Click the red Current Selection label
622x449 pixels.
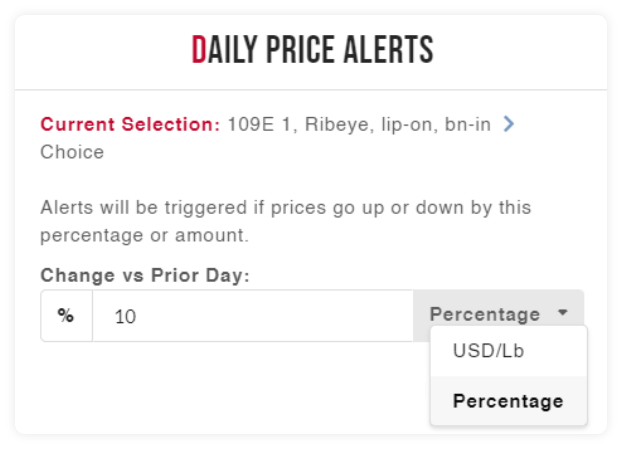[130, 125]
